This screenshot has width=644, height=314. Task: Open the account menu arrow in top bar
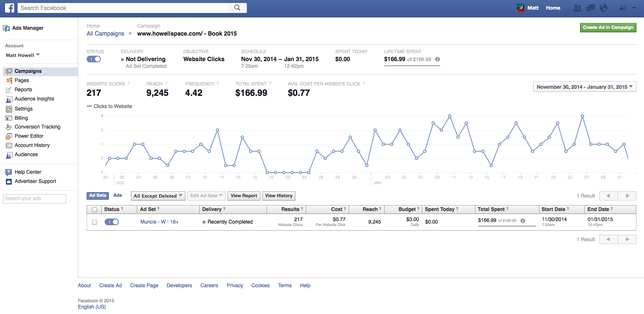tap(634, 8)
